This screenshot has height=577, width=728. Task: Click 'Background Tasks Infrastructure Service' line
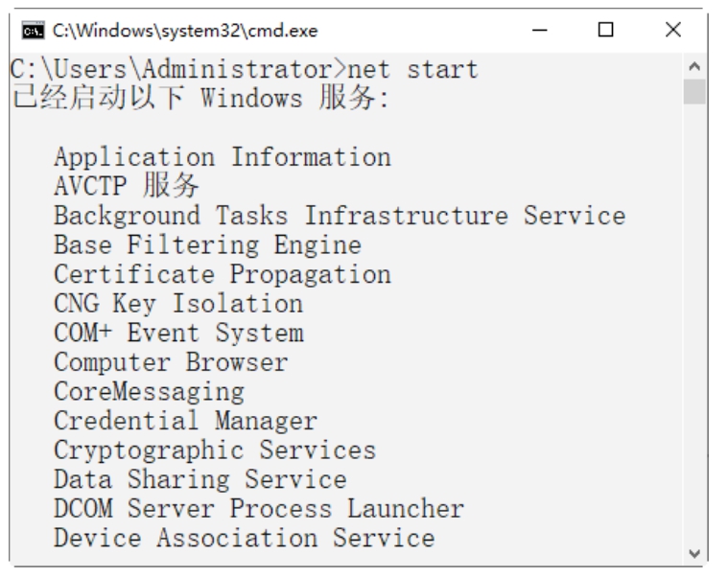[x=340, y=216]
